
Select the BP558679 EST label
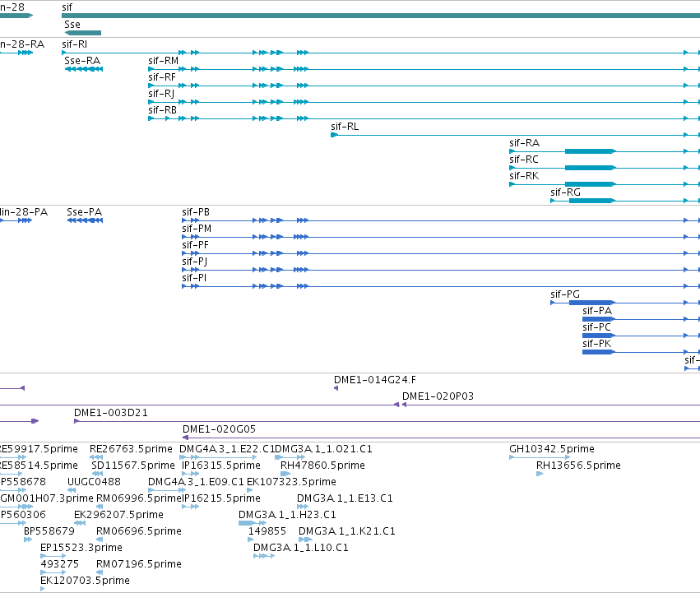(49, 532)
